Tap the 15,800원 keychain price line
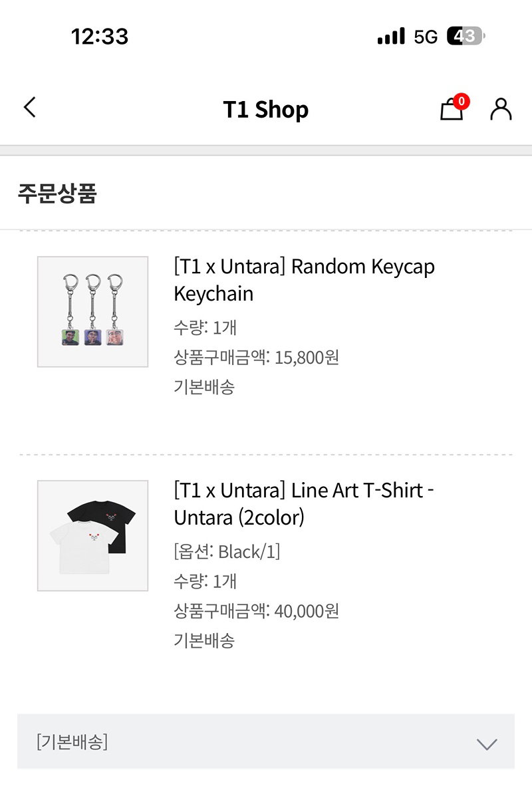Image resolution: width=532 pixels, height=796 pixels. click(256, 357)
